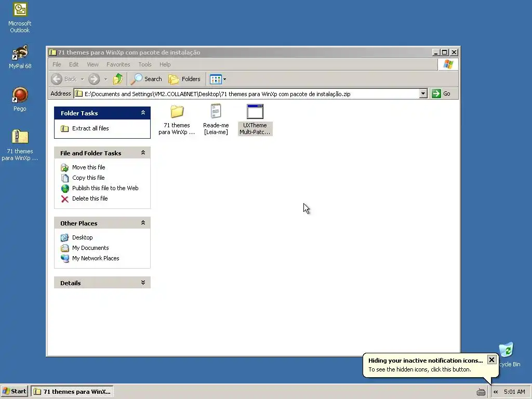Go to My Network Places
The height and width of the screenshot is (399, 532).
coord(96,258)
